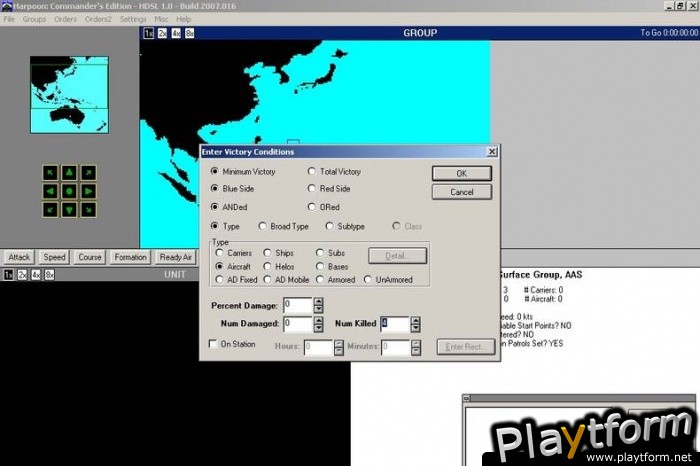Decrease Num Damaged with spinner

pyautogui.click(x=318, y=328)
